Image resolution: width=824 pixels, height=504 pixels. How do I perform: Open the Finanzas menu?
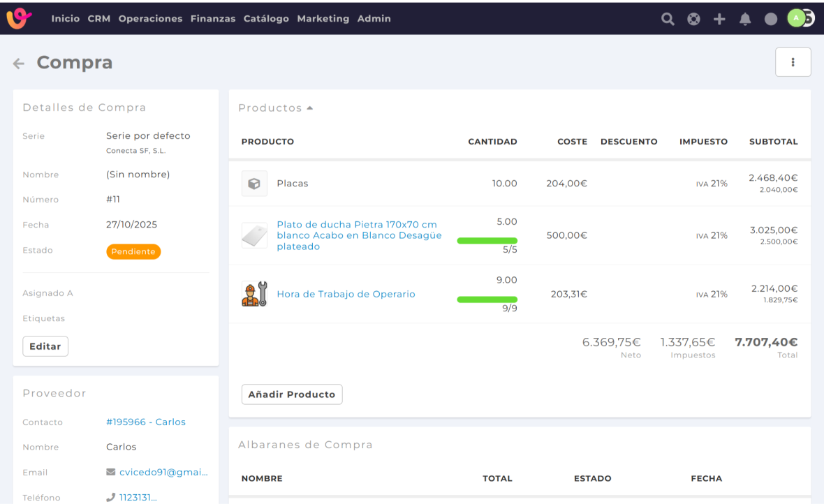pos(213,19)
